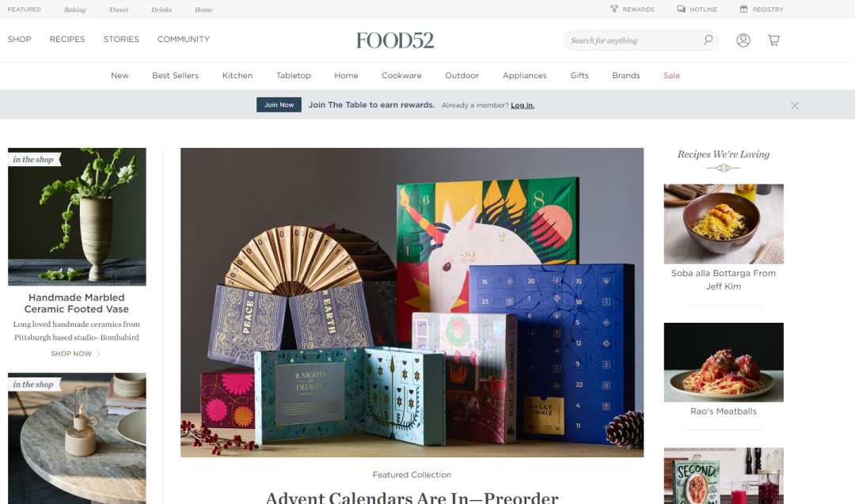Open the shopping cart icon
The image size is (855, 504).
773,40
